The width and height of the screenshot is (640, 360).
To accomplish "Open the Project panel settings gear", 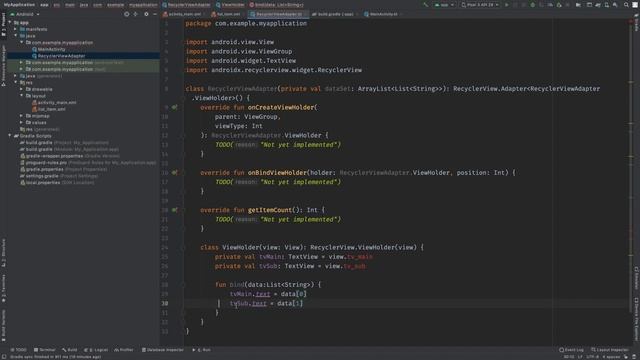I will 146,14.
